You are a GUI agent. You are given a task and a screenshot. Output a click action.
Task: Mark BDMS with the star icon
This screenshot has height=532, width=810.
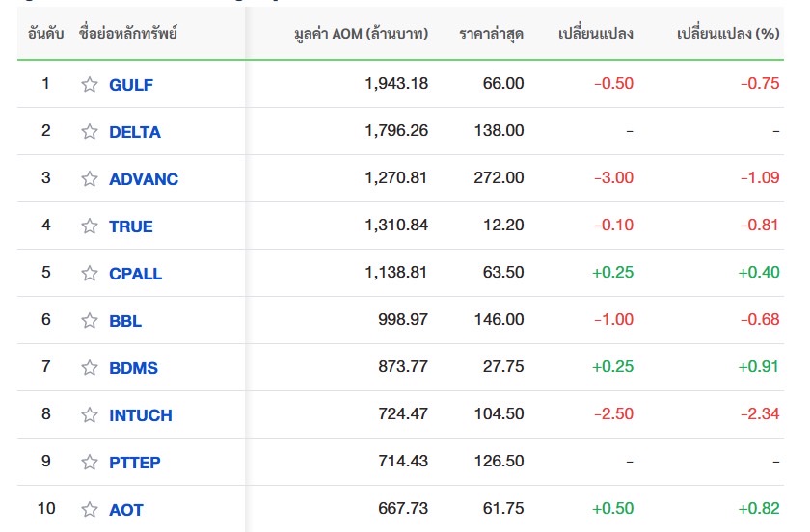click(x=90, y=368)
